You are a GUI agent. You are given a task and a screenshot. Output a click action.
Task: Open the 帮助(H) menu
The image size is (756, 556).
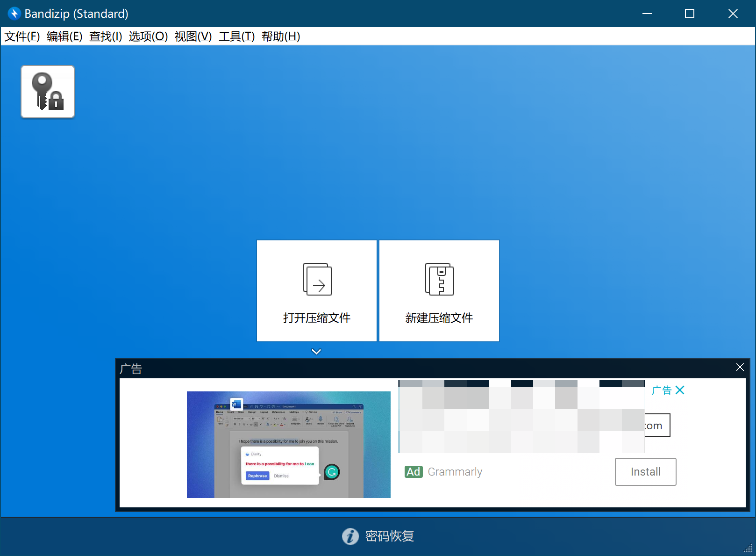(281, 36)
